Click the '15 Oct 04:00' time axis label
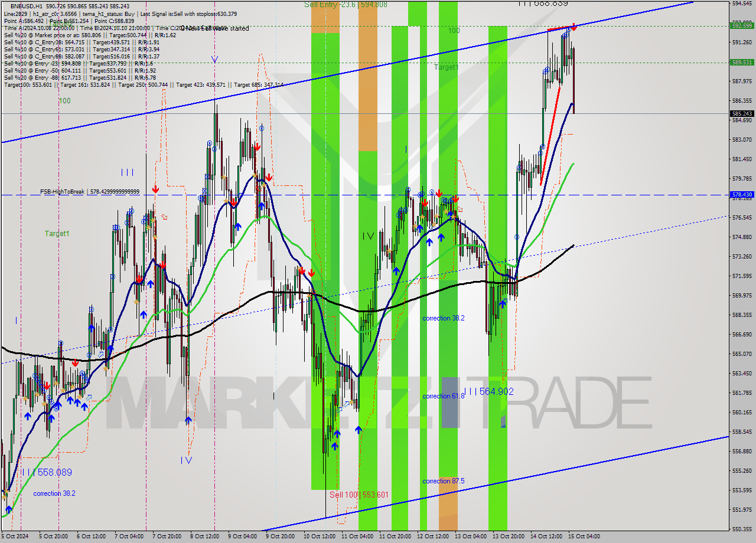Image resolution: width=756 pixels, height=543 pixels. click(584, 537)
